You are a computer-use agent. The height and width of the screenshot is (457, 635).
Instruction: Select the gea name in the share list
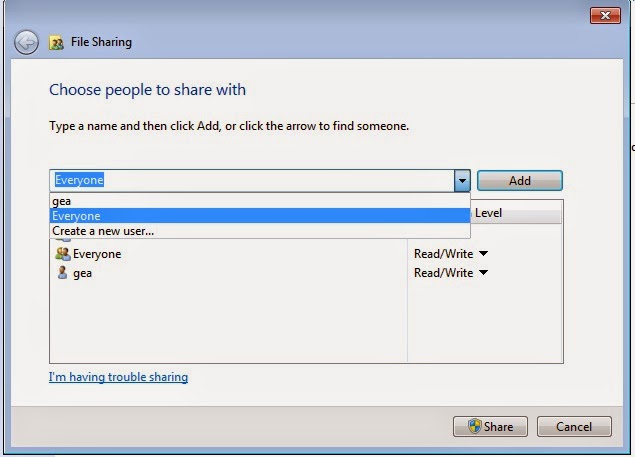point(82,273)
